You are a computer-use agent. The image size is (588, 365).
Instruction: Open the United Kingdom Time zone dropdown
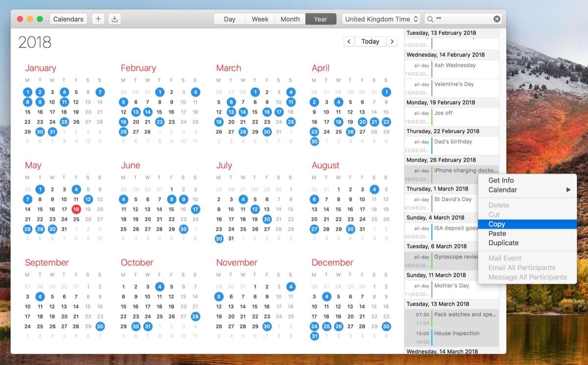(382, 19)
